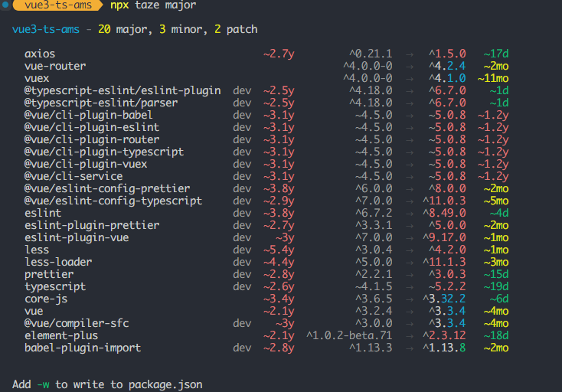Click the blue prompt status dot
The height and width of the screenshot is (392, 562).
pyautogui.click(x=5, y=5)
